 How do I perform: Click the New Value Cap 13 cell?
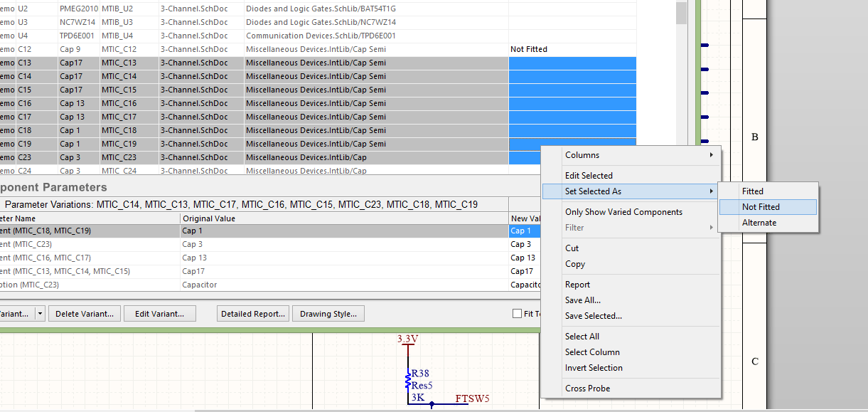point(524,258)
